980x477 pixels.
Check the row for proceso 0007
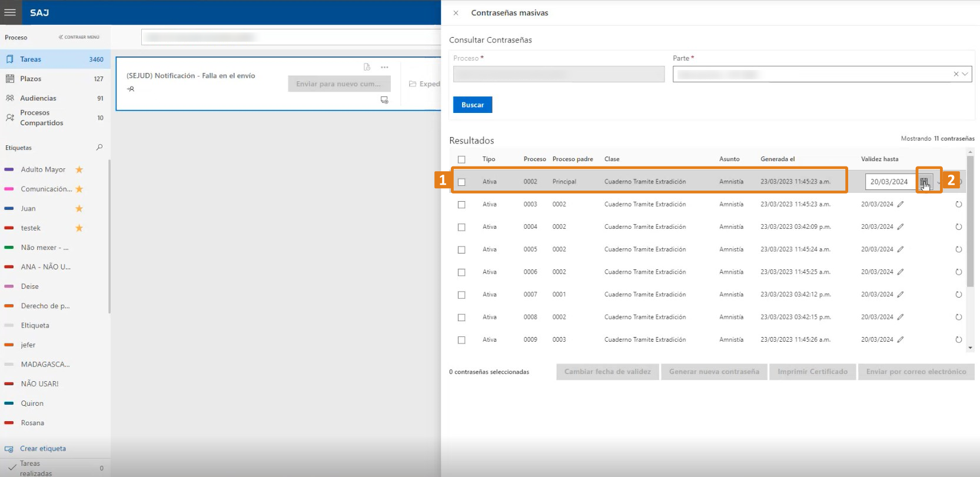pos(461,295)
